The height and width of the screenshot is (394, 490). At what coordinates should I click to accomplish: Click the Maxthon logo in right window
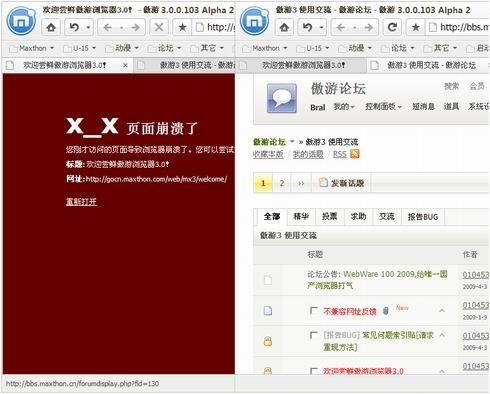(x=255, y=21)
